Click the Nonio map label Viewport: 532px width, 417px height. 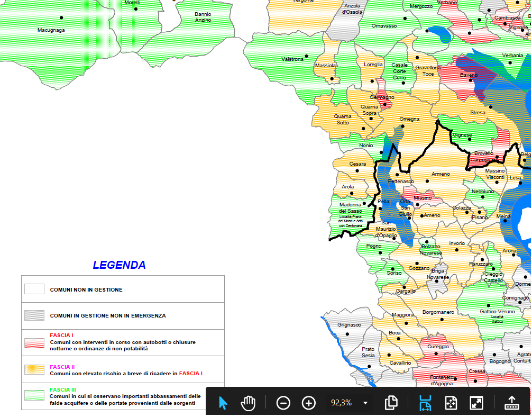click(x=366, y=146)
